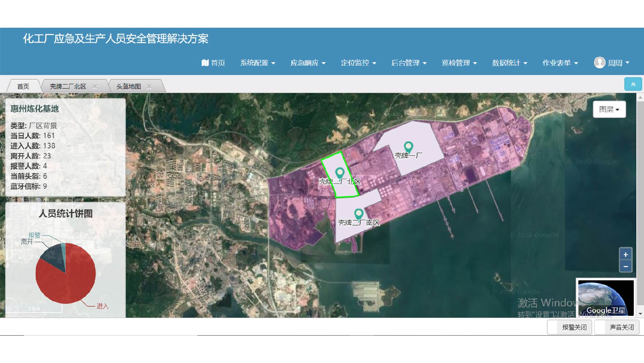Toggle the 报警关闭 alarm switch
The height and width of the screenshot is (363, 644).
pyautogui.click(x=570, y=327)
